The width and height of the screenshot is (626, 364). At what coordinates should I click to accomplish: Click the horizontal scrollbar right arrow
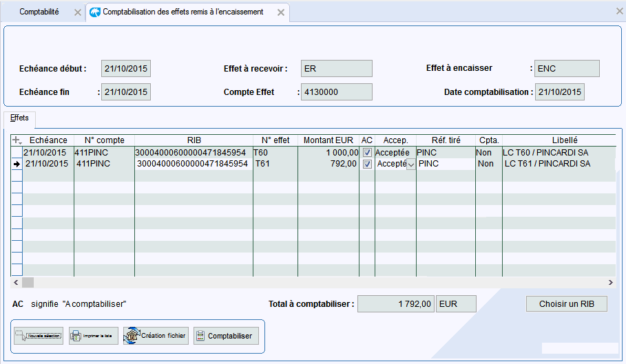point(610,283)
